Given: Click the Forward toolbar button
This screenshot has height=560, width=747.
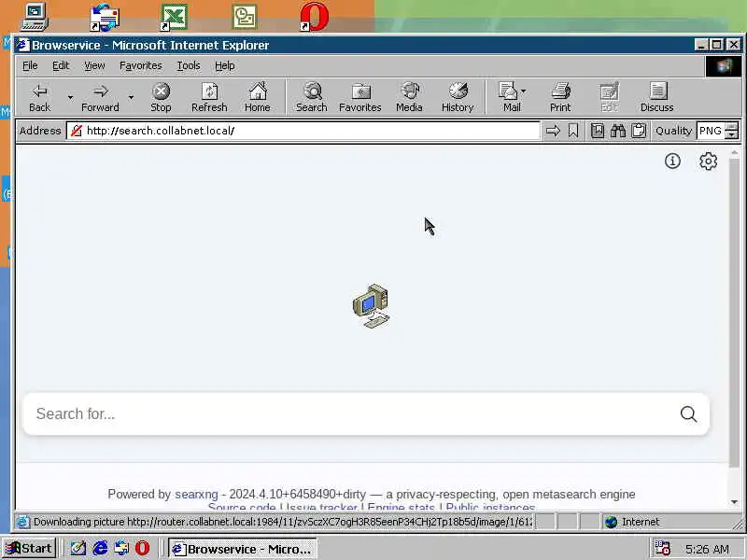Looking at the screenshot, I should coord(100,97).
